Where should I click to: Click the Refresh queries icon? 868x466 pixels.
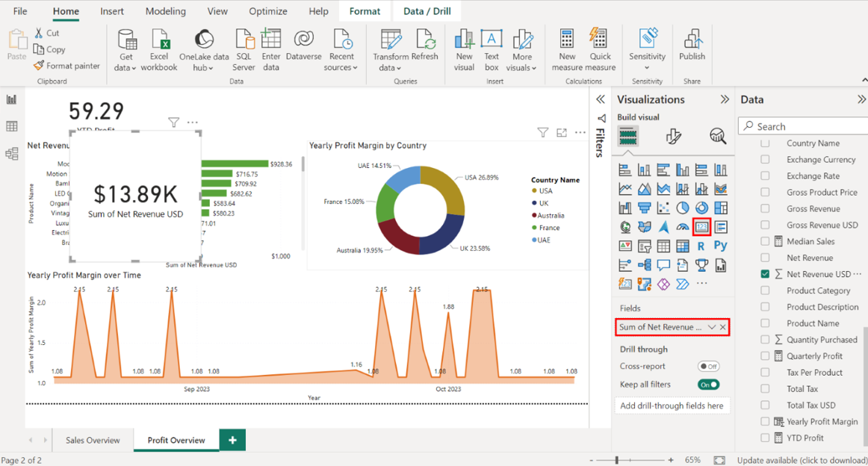[x=424, y=45]
